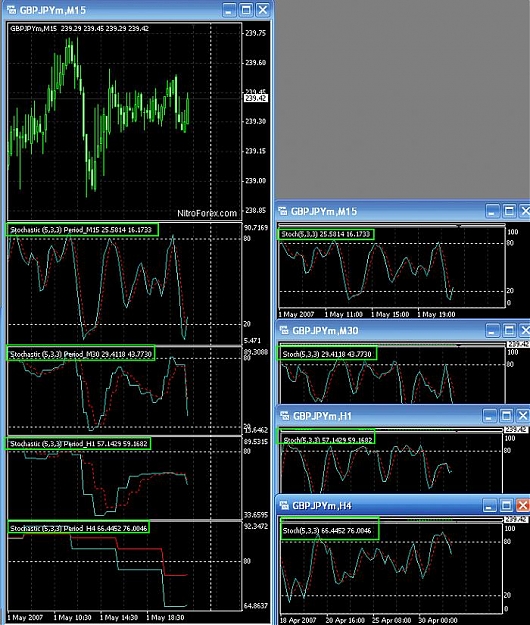Minimize the GBPJPYm,H4 window

click(x=489, y=506)
